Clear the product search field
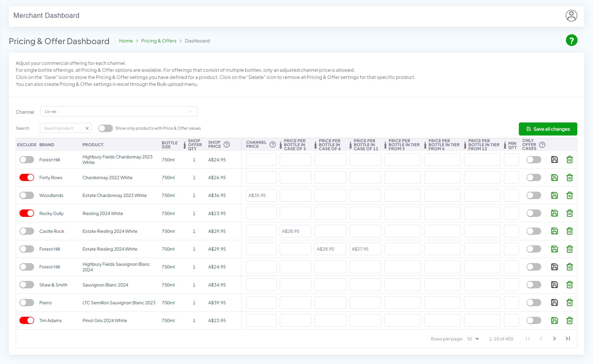Viewport: 593px width, 364px height. pyautogui.click(x=87, y=128)
